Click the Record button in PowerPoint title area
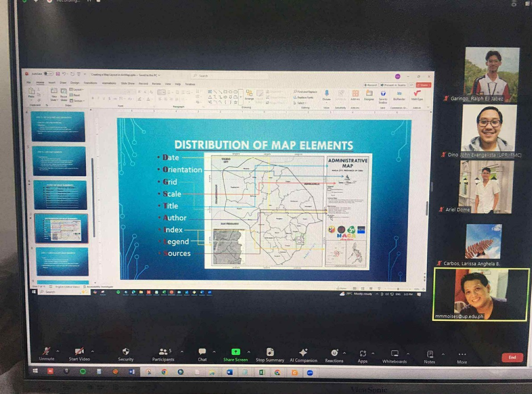The image size is (532, 394). point(370,85)
